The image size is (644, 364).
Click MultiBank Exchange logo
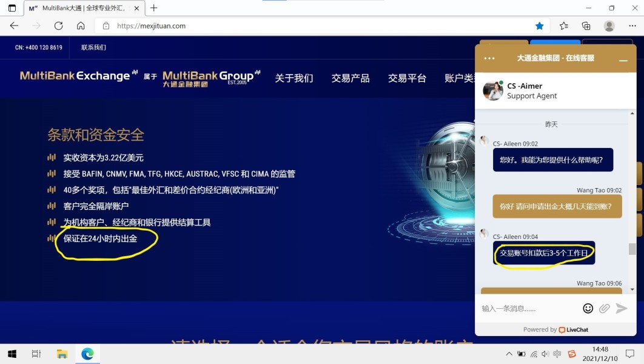point(78,76)
